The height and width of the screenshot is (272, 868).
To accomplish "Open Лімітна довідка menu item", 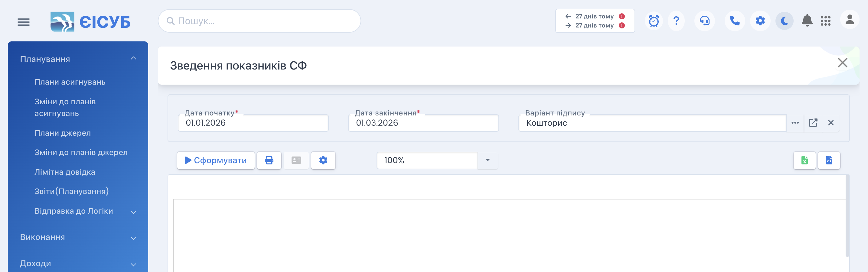I will 65,172.
